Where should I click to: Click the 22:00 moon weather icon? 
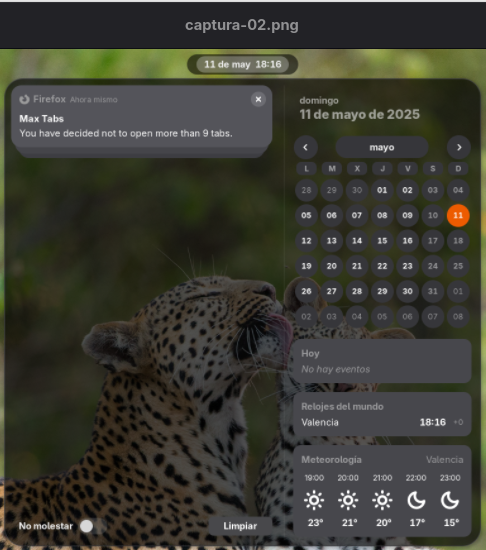416,500
